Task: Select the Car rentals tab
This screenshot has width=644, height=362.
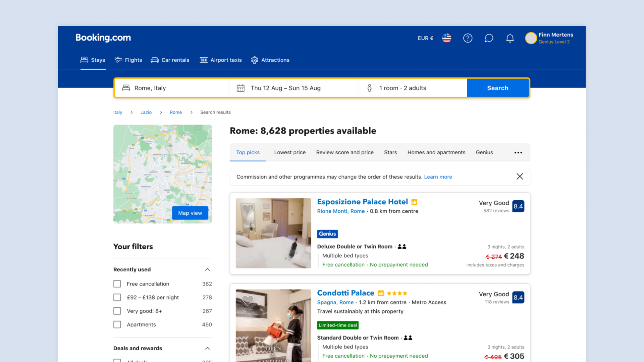Action: (x=170, y=60)
